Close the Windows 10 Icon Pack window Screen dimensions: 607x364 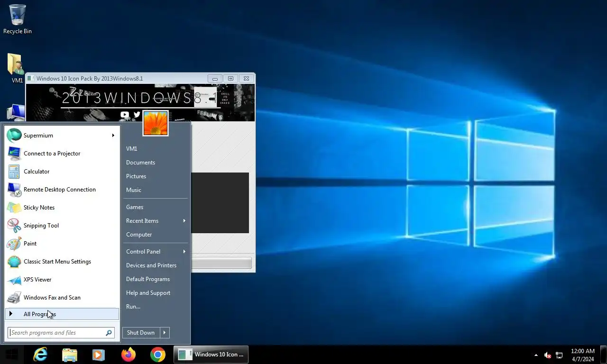click(x=246, y=79)
